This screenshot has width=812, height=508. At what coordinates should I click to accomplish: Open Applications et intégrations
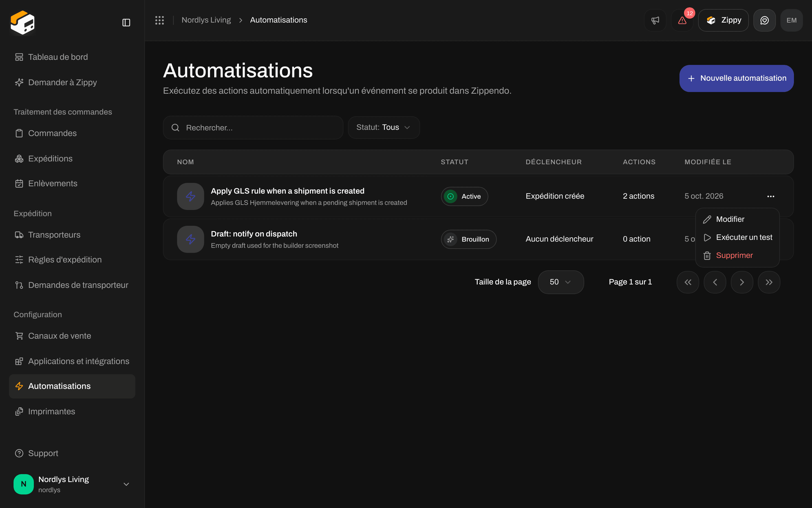pos(72,361)
